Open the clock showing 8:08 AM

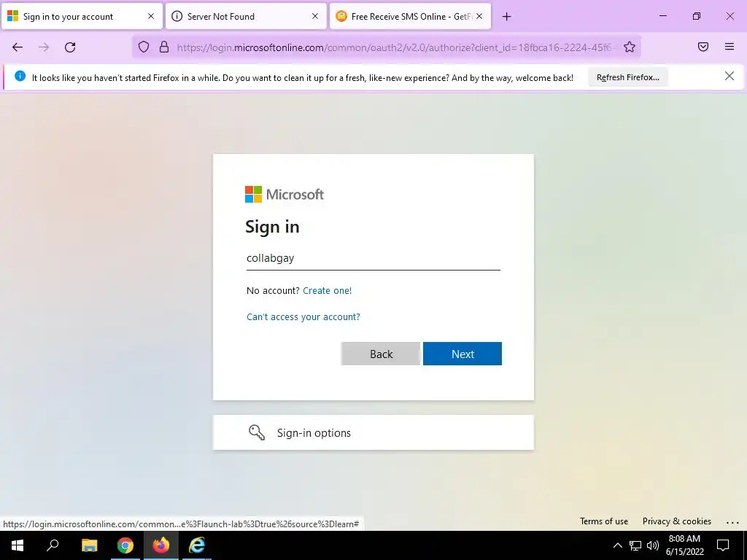684,545
